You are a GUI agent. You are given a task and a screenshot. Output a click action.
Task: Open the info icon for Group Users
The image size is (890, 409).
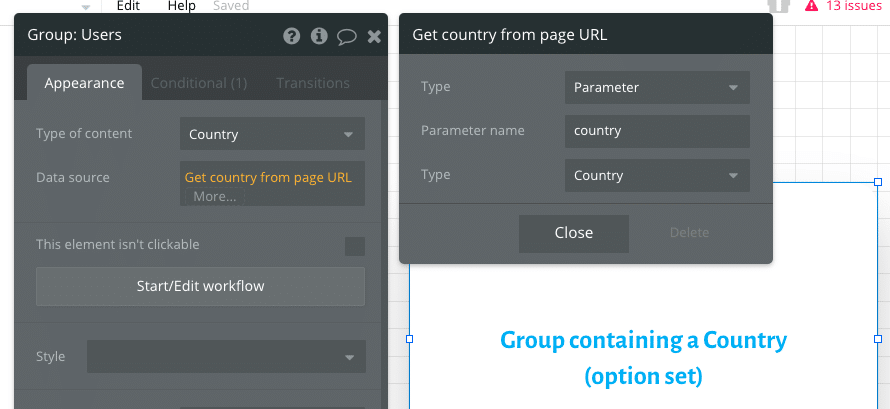tap(319, 37)
